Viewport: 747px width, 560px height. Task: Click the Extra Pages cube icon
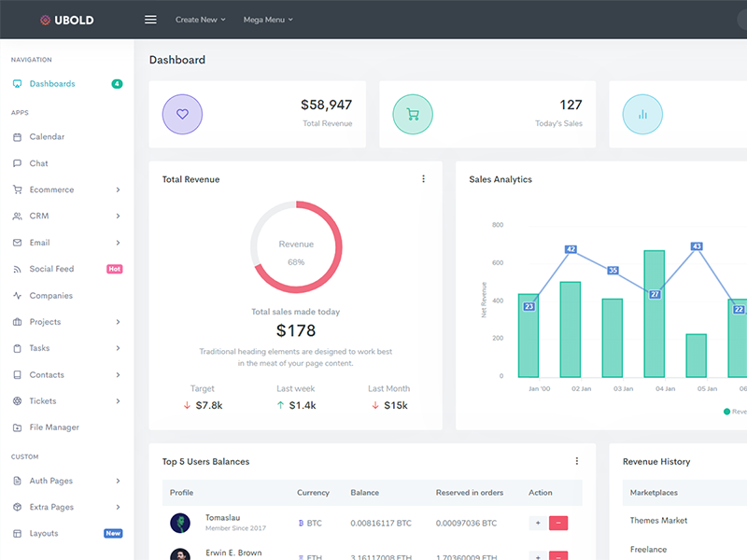point(17,507)
